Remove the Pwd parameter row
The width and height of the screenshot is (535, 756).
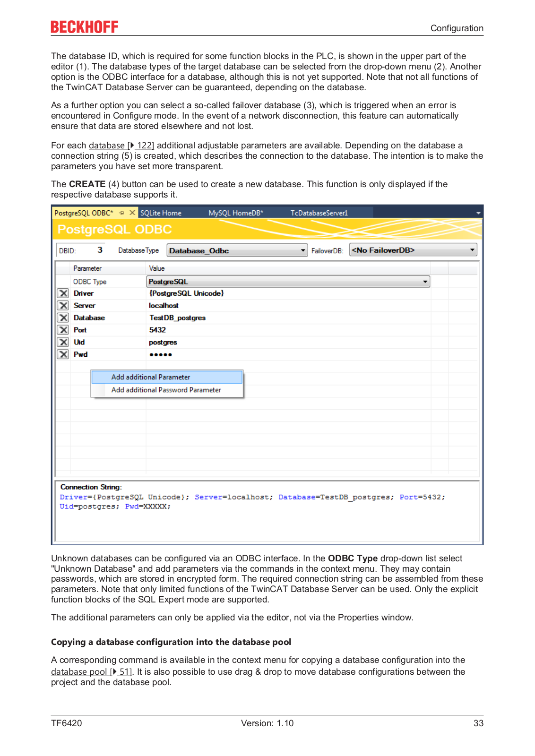click(x=63, y=354)
